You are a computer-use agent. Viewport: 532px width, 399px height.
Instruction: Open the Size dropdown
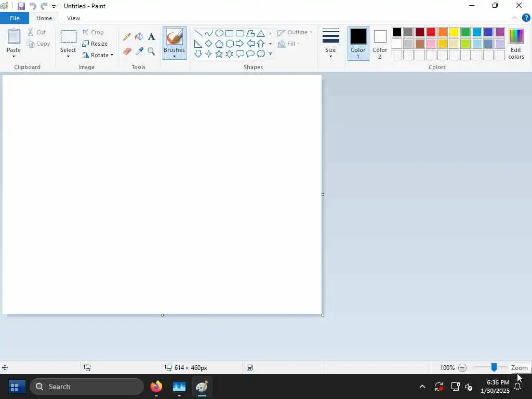coord(330,44)
